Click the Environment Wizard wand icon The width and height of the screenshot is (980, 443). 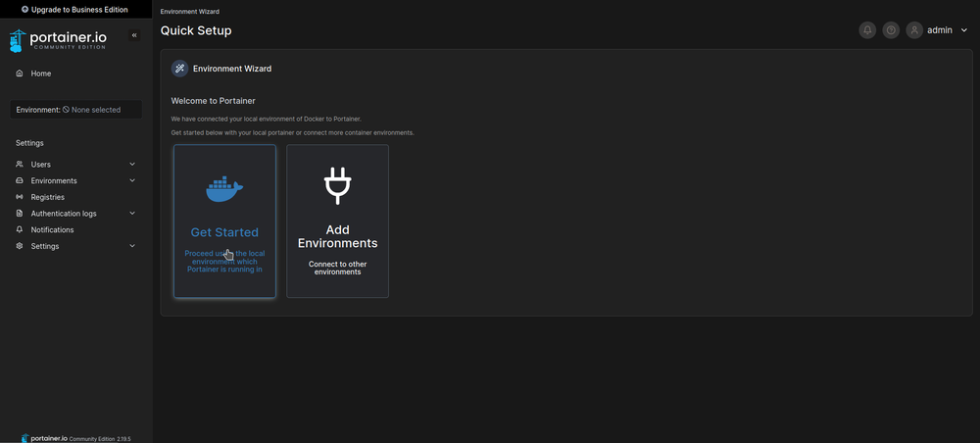[180, 69]
